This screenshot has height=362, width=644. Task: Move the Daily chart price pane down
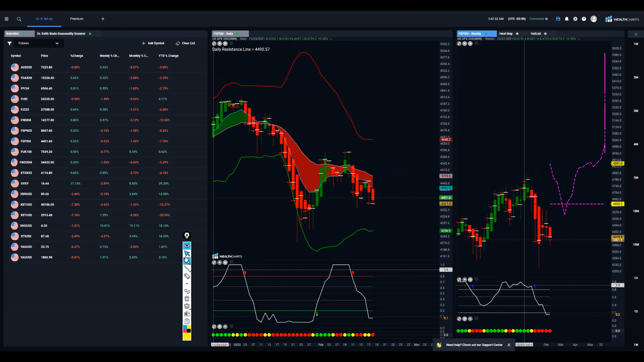pyautogui.click(x=220, y=44)
